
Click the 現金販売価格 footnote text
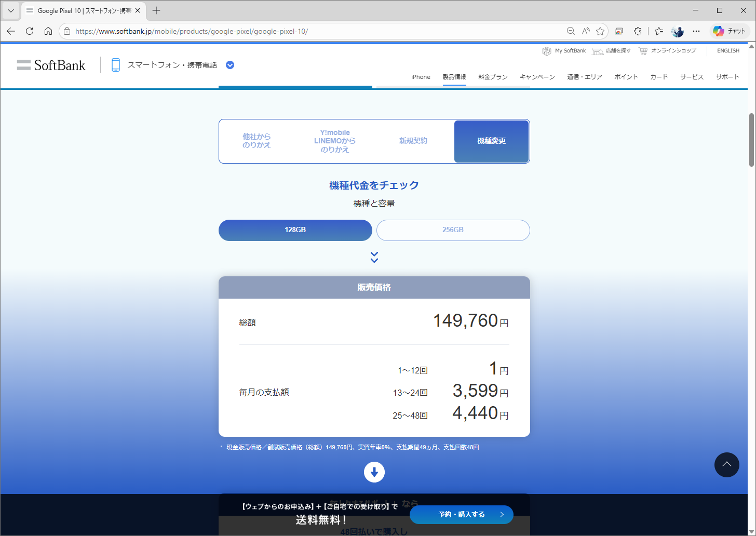coord(353,447)
